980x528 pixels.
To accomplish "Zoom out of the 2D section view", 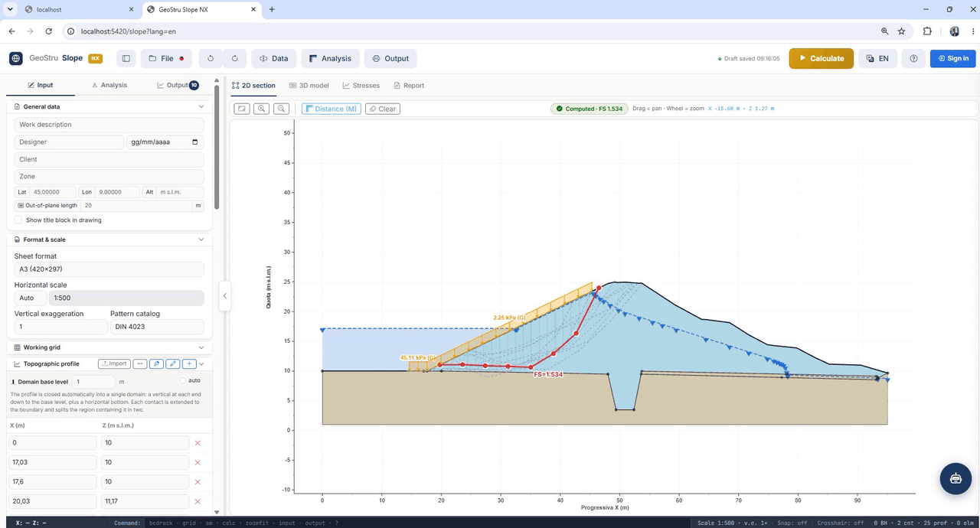I will coord(282,109).
